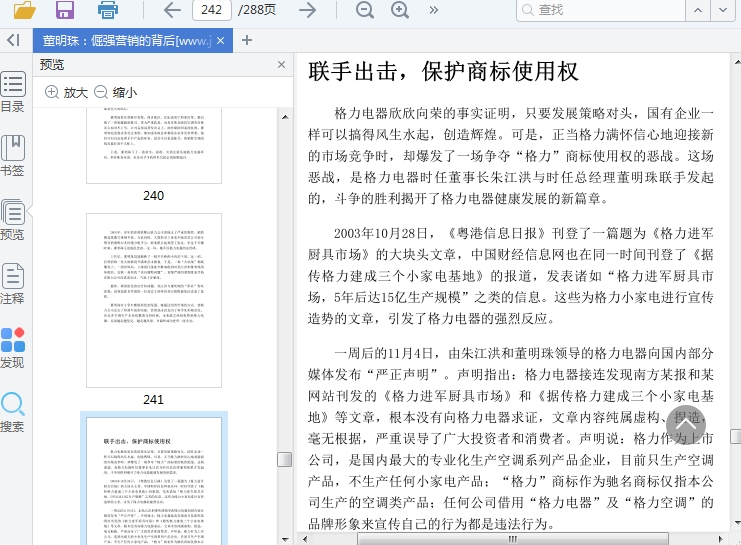
Task: Click the total pages label /288页
Action: [257, 10]
